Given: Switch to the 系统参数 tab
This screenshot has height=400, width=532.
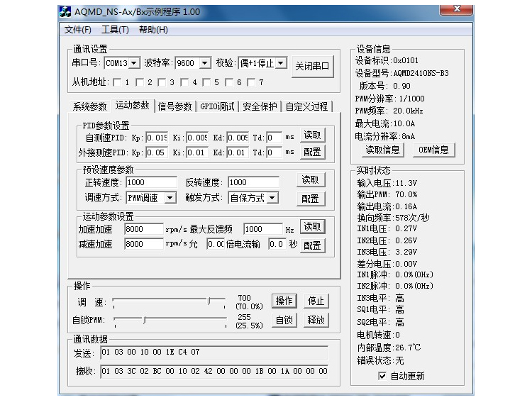Looking at the screenshot, I should click(89, 106).
